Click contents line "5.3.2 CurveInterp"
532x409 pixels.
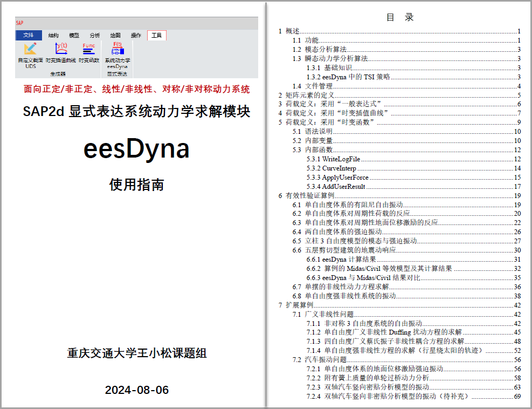(414, 168)
